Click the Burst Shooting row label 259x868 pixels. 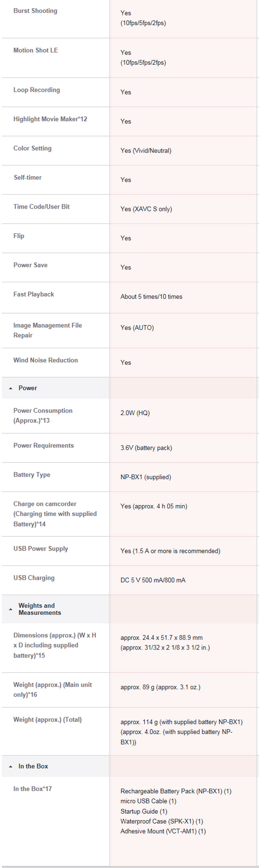point(35,11)
